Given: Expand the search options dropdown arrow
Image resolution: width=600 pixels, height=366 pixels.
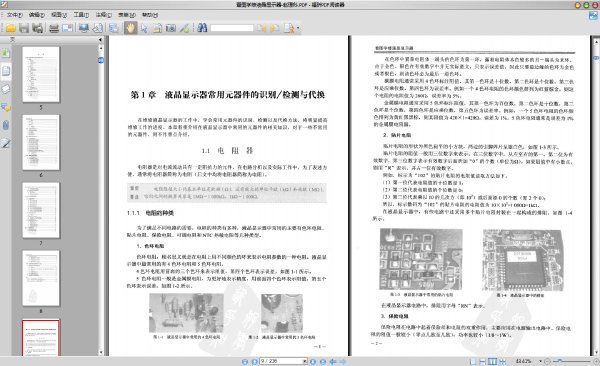Looking at the screenshot, I should (x=298, y=28).
